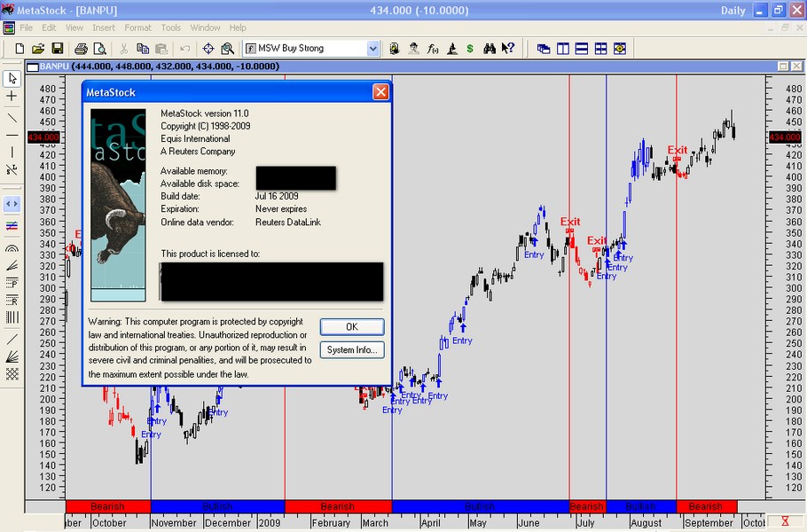Copy using the toolbar copy icon
The image size is (807, 532).
pyautogui.click(x=143, y=49)
